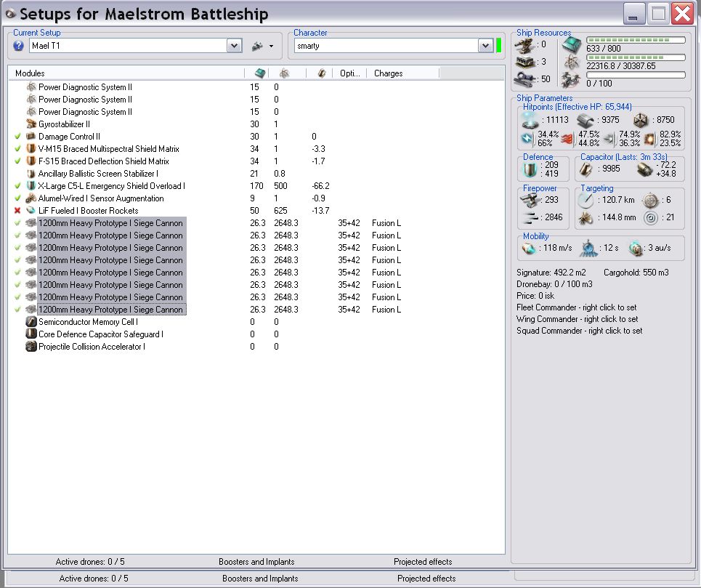Open the Current Setup dropdown arrow

pos(234,46)
